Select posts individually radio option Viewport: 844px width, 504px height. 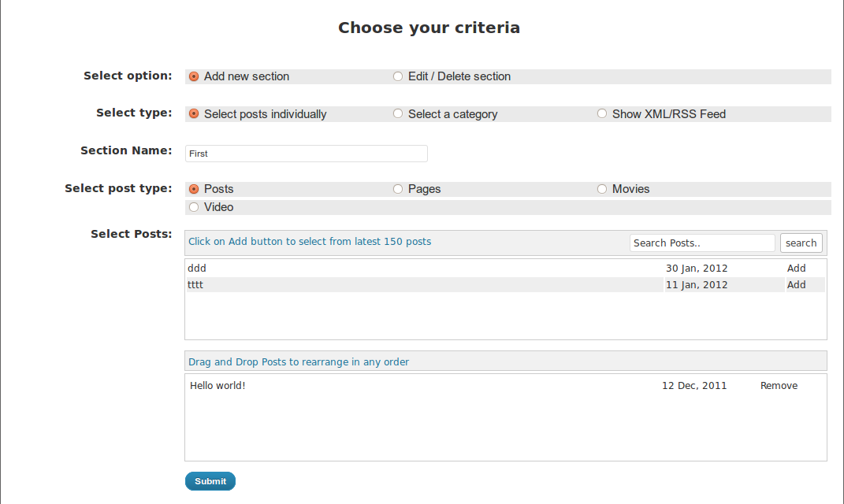[194, 114]
